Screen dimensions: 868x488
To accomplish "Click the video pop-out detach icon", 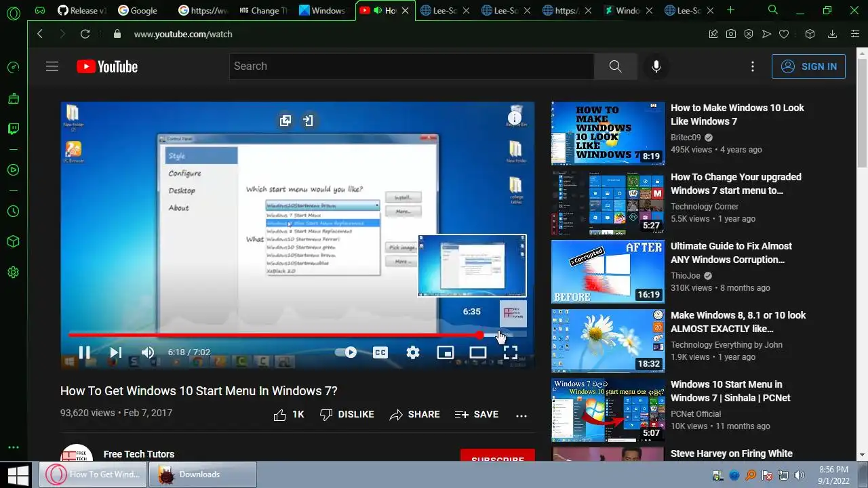I will (x=285, y=121).
